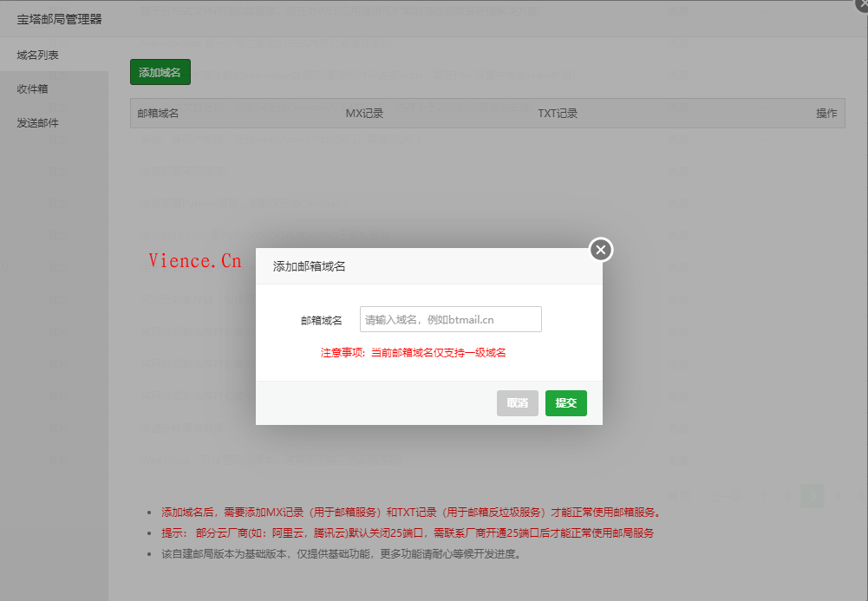This screenshot has height=601, width=868.
Task: Select page 1 in the pagination
Action: pyautogui.click(x=764, y=496)
